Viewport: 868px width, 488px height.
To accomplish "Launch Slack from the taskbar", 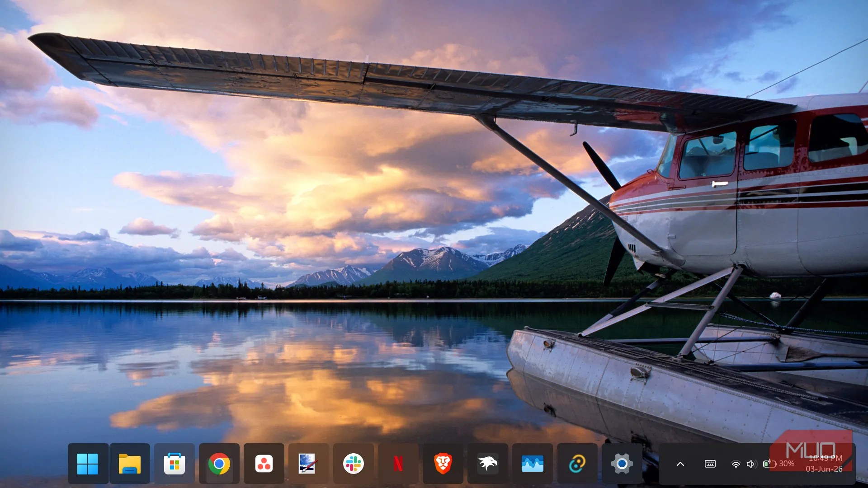I will click(354, 464).
